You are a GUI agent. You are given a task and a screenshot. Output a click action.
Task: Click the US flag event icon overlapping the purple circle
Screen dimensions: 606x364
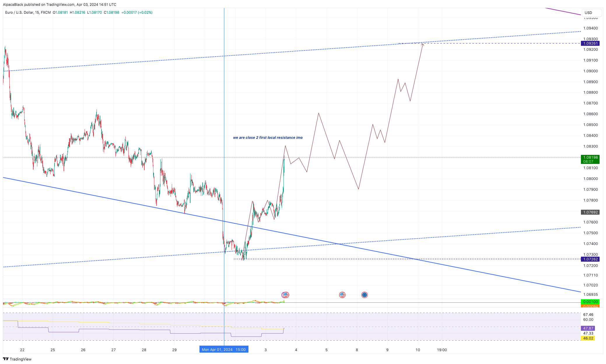click(x=286, y=295)
